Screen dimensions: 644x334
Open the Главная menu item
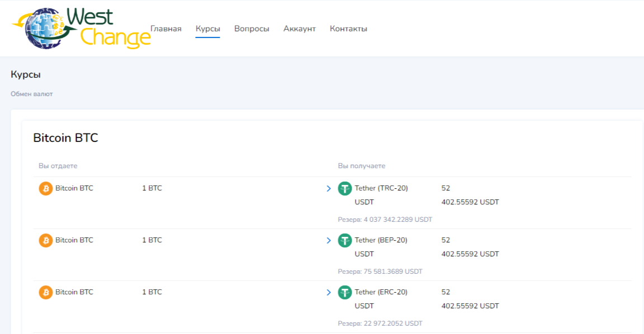166,28
